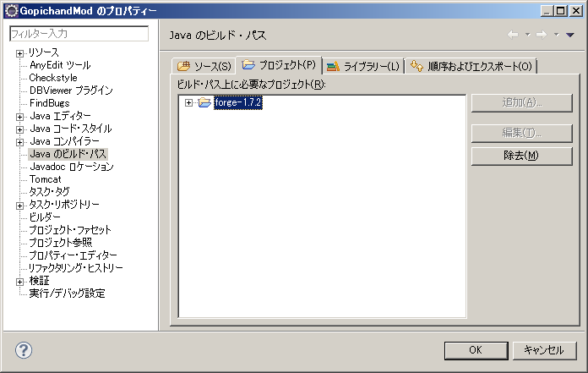Screen dimensions: 588x373
Task: Open プロパティー・エディター settings
Action: 73,255
